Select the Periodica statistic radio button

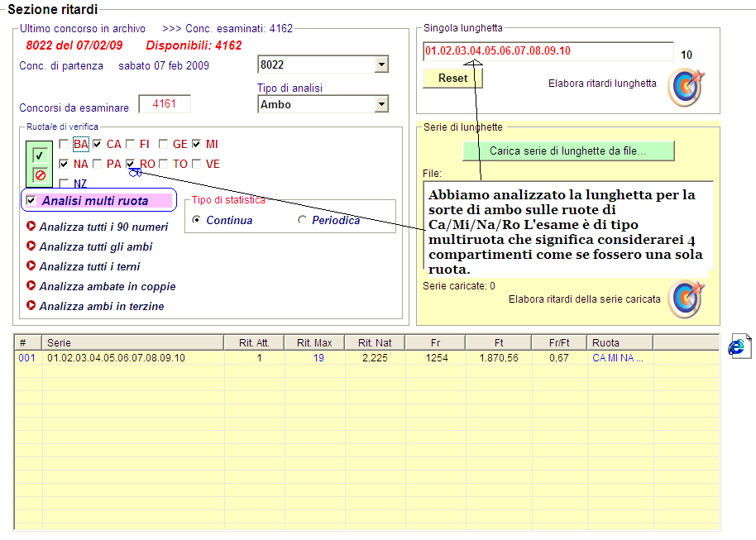(303, 221)
